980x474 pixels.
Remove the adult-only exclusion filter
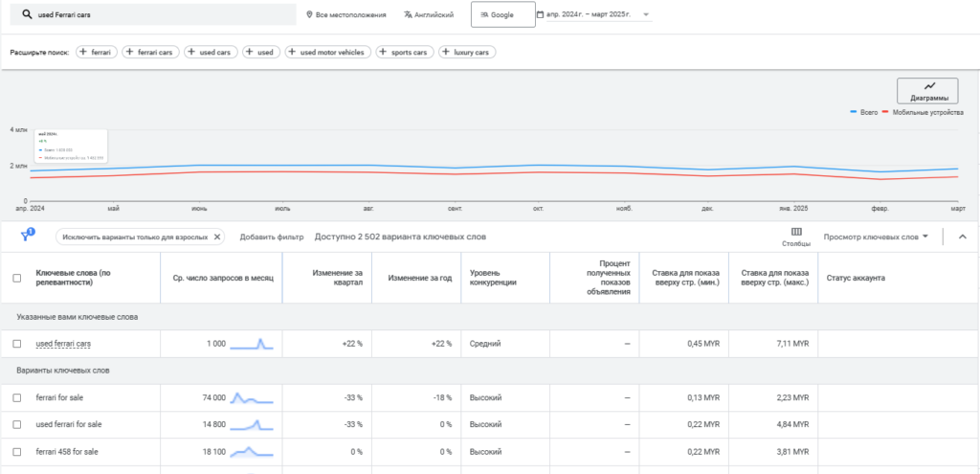pos(217,237)
